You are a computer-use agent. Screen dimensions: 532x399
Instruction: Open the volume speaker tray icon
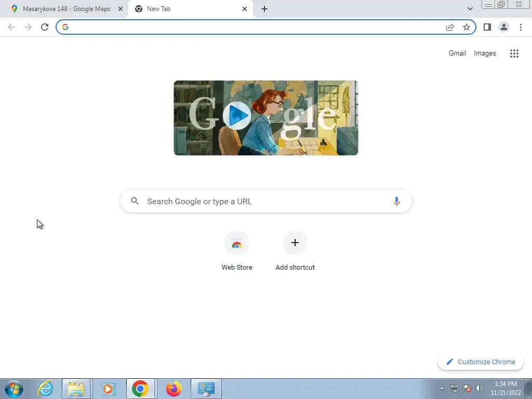[480, 389]
